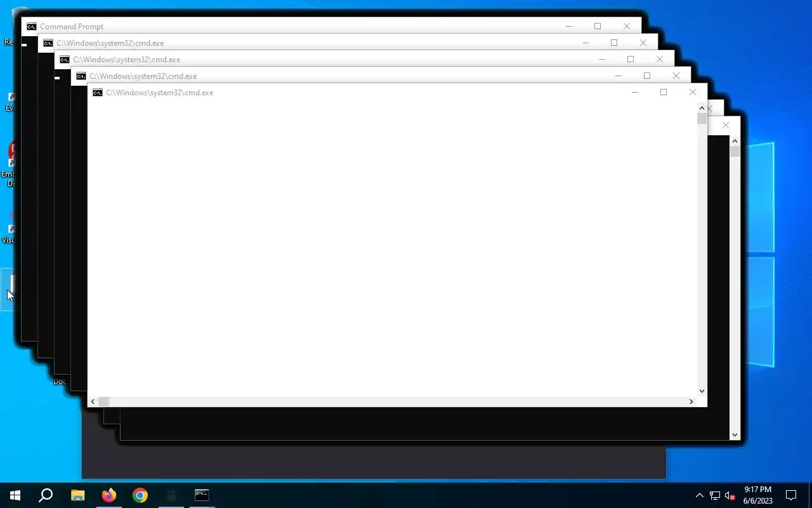Close the cmd.exe window directly behind the frontmost one

click(676, 76)
